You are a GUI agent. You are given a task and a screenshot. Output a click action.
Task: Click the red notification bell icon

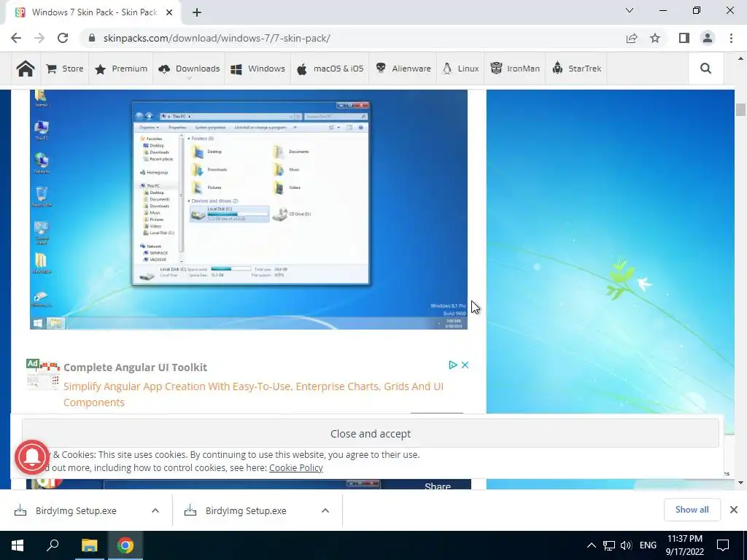click(32, 457)
